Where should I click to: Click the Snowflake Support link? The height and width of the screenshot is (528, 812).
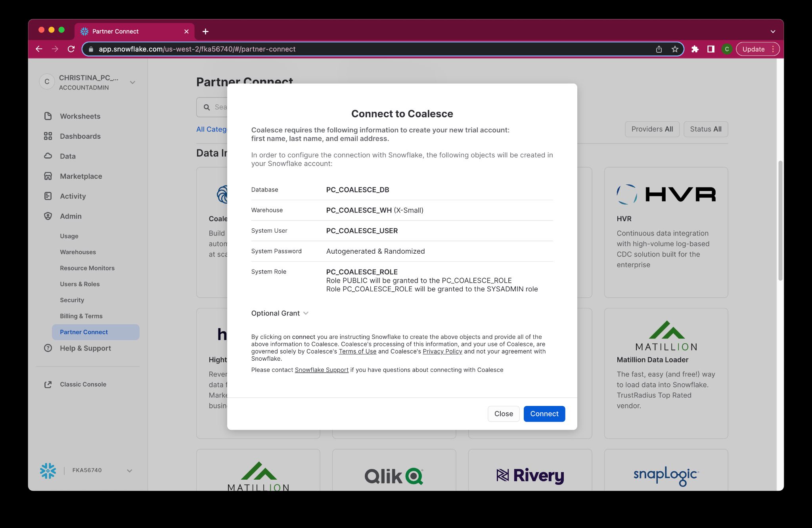pyautogui.click(x=322, y=370)
